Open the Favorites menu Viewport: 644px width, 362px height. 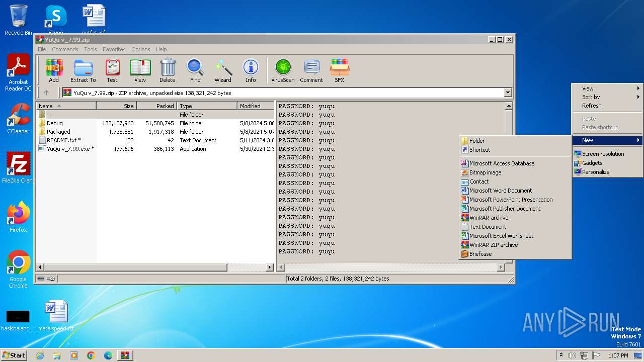[x=114, y=49]
